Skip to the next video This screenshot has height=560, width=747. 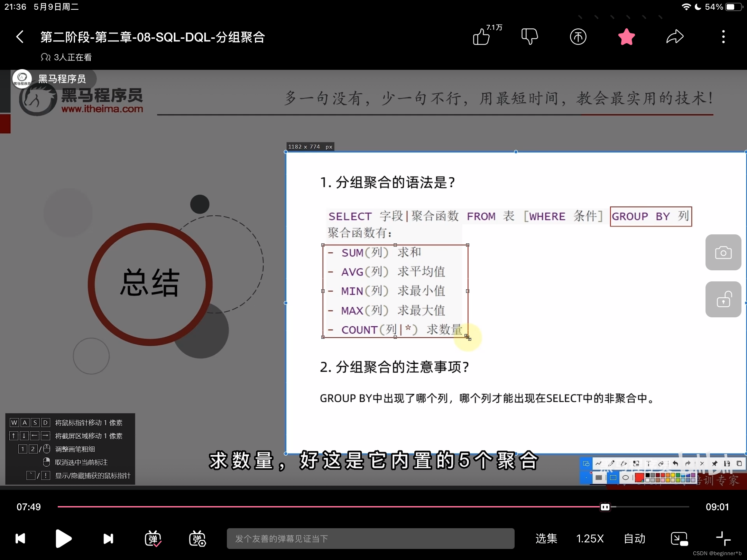tap(108, 539)
